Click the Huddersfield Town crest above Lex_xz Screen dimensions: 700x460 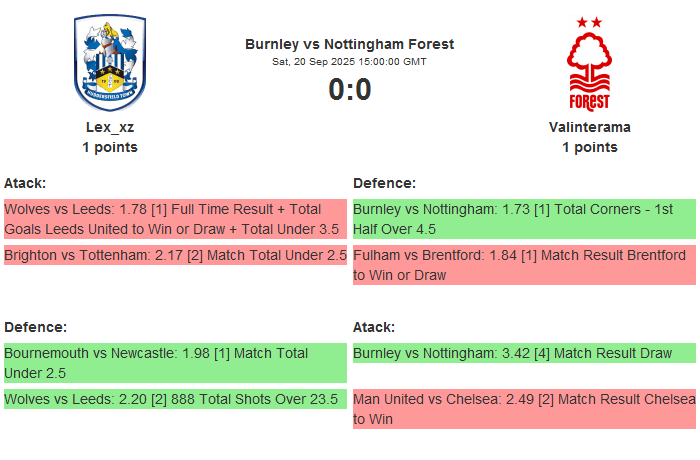point(110,62)
